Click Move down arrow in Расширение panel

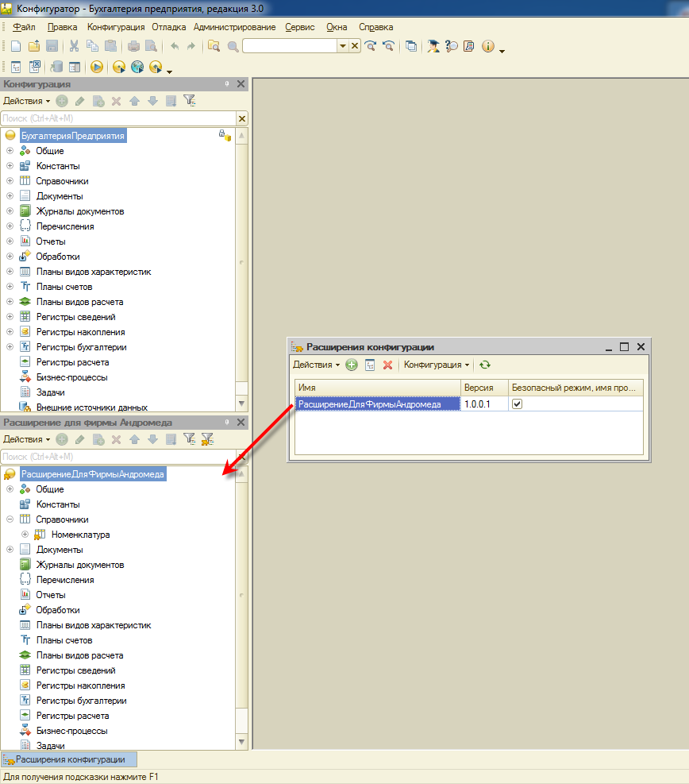pos(153,439)
